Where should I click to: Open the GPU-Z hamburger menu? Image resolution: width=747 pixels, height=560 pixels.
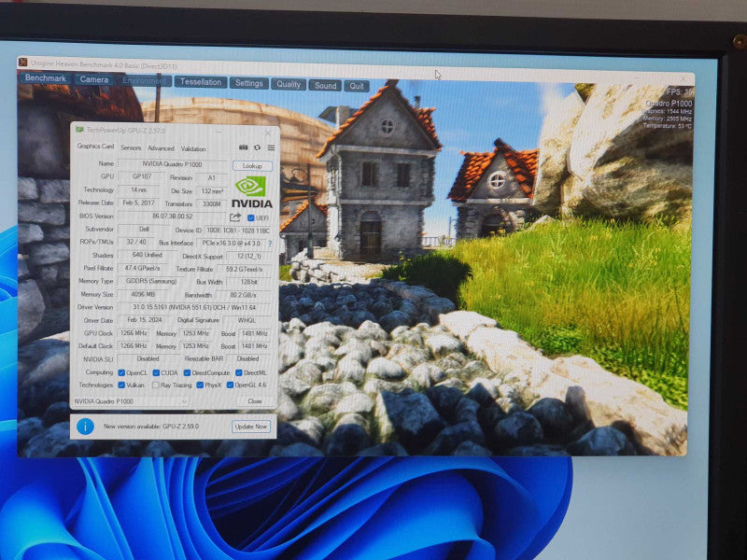(271, 148)
